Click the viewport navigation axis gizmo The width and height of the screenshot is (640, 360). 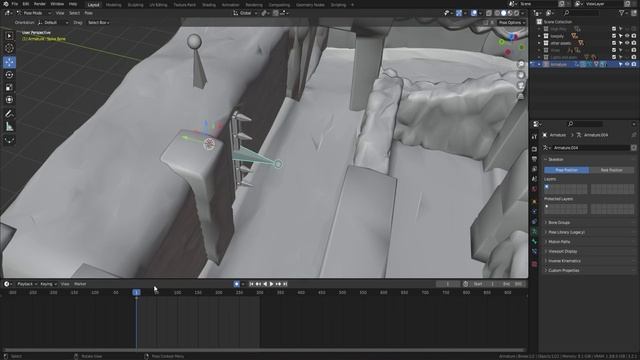(x=511, y=43)
